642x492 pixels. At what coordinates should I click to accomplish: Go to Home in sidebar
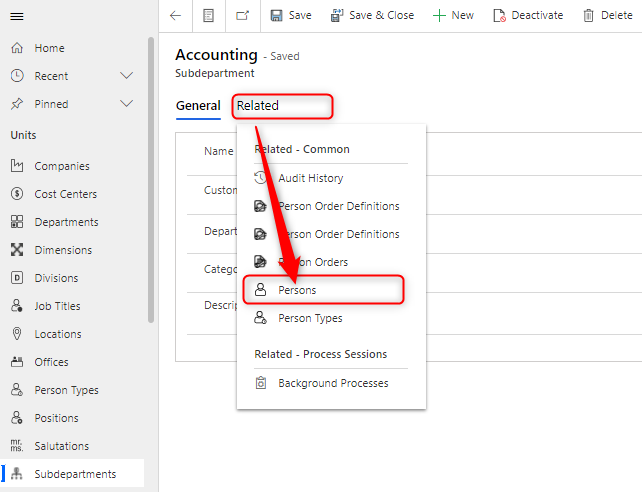tap(49, 48)
